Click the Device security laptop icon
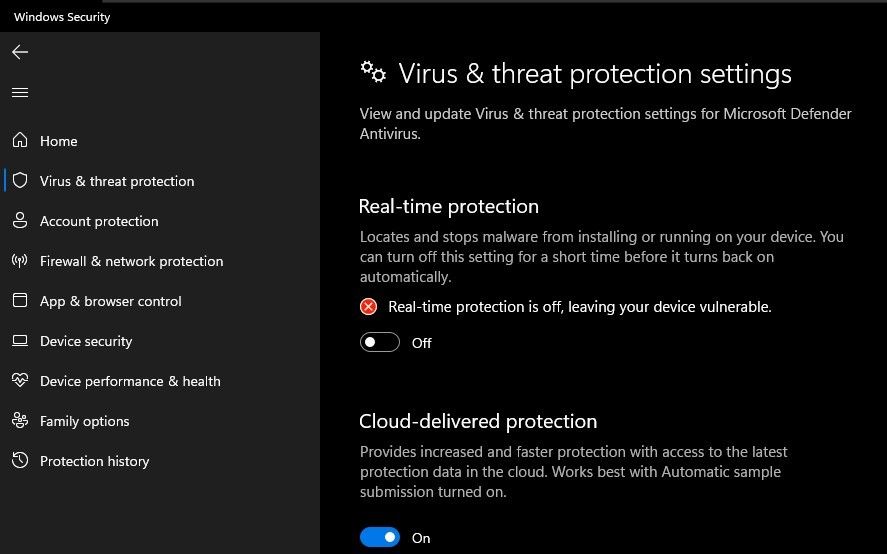 click(x=20, y=341)
